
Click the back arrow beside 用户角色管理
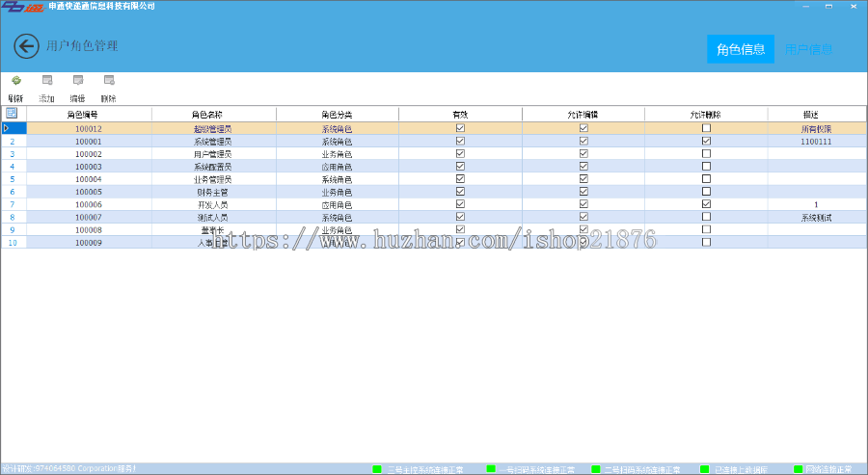[x=28, y=46]
